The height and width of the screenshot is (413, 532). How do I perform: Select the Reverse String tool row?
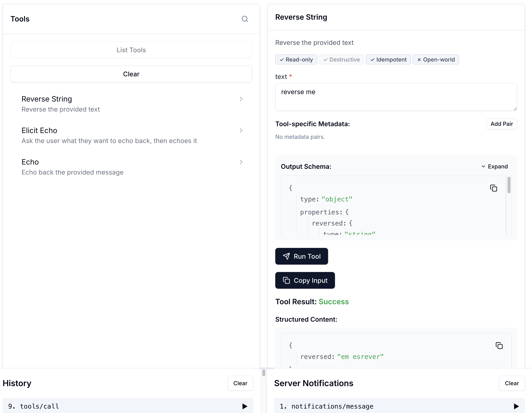pos(131,104)
